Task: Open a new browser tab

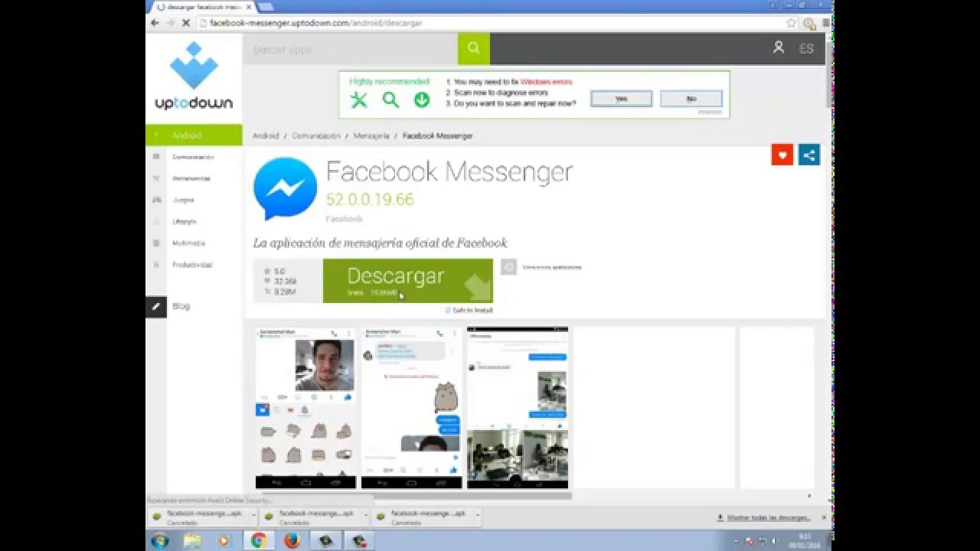Action: [x=266, y=7]
